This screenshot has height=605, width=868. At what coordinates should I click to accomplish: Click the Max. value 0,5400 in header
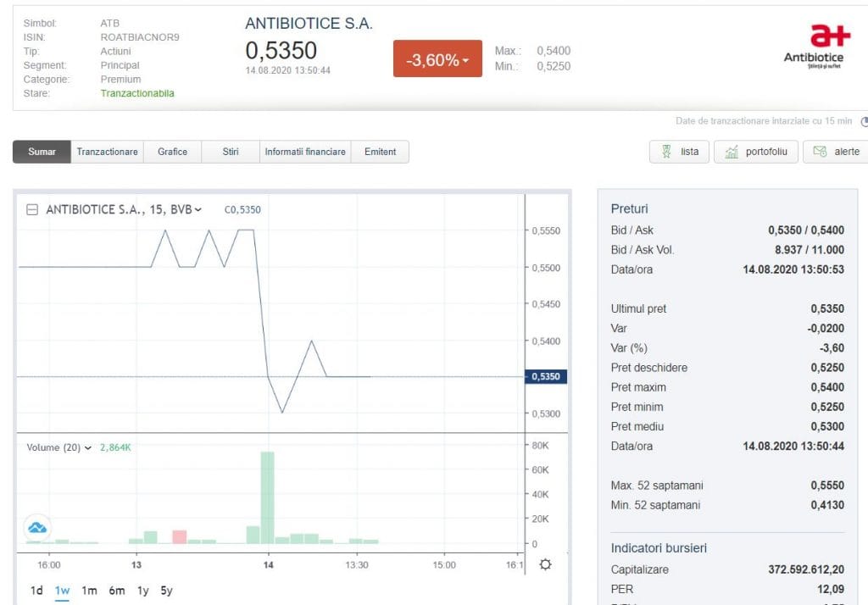pyautogui.click(x=554, y=50)
